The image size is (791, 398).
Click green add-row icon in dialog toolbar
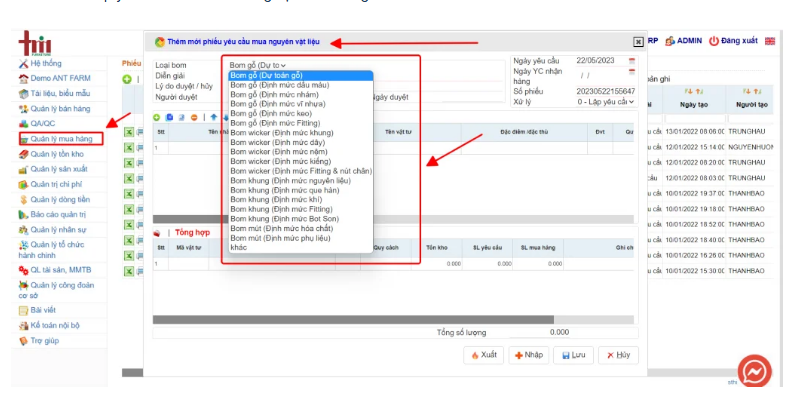pos(156,117)
